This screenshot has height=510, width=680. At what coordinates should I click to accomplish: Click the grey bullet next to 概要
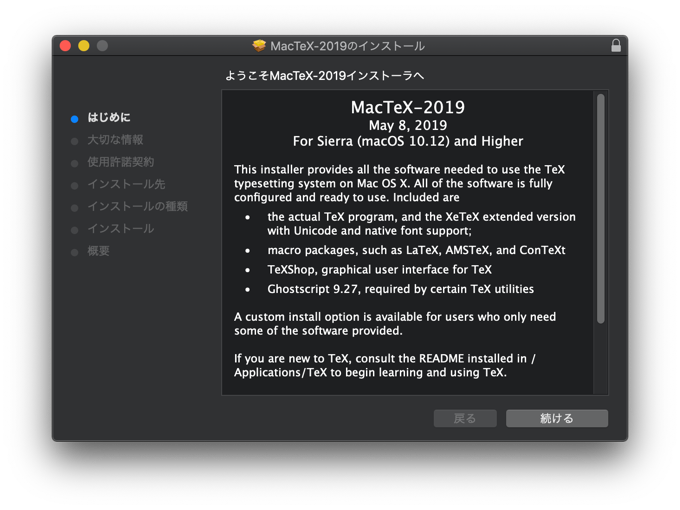pyautogui.click(x=75, y=252)
